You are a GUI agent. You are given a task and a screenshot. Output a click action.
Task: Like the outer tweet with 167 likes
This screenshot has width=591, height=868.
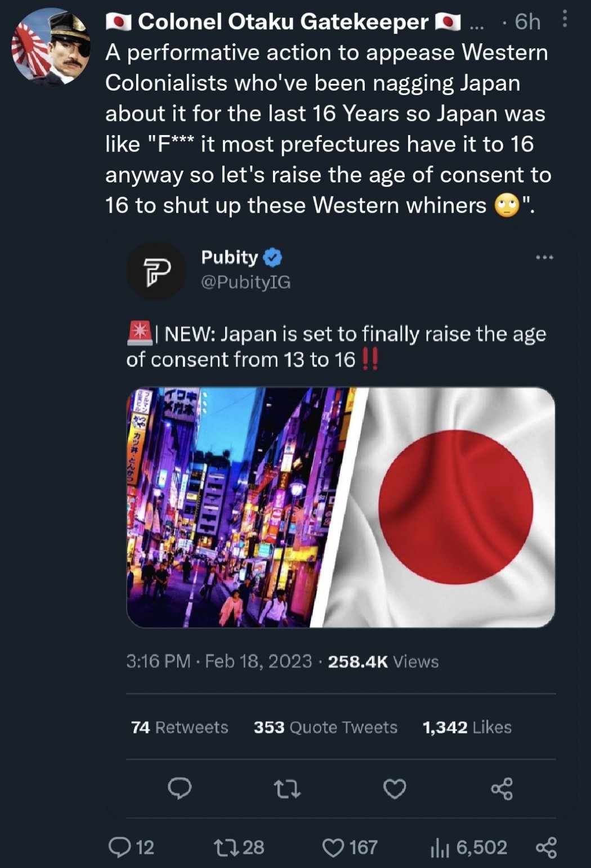coord(333,847)
